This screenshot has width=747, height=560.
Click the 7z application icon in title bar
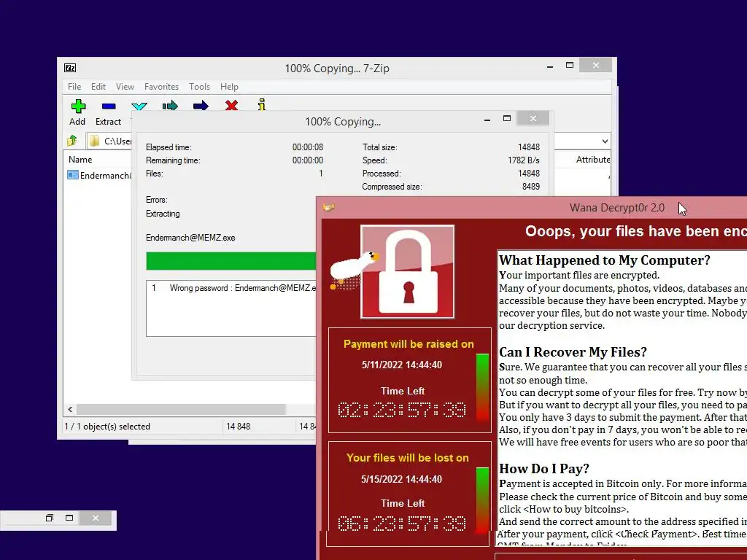point(70,68)
